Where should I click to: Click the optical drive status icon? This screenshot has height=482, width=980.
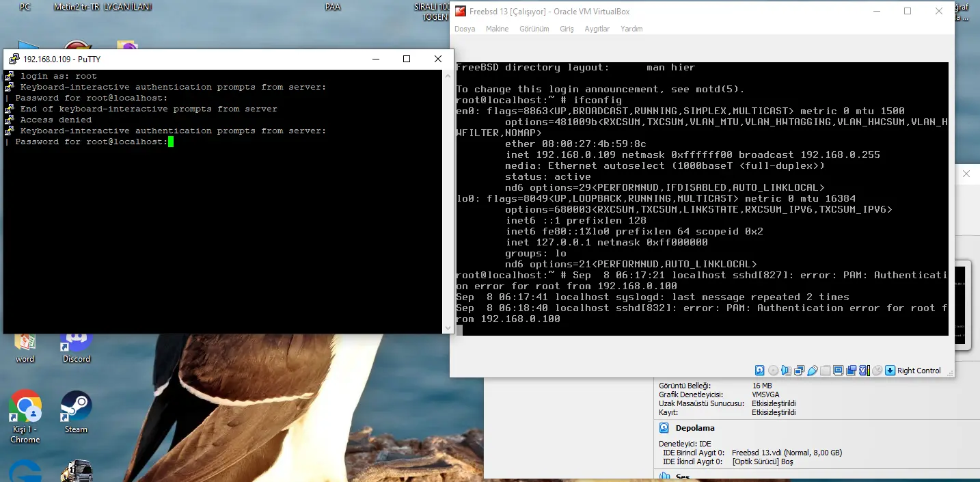click(x=773, y=371)
